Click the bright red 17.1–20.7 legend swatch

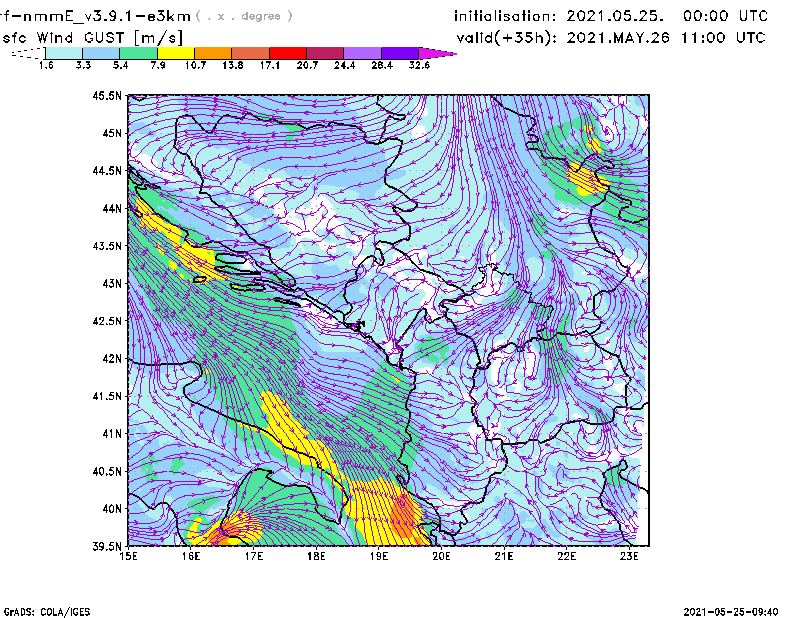pyautogui.click(x=288, y=53)
